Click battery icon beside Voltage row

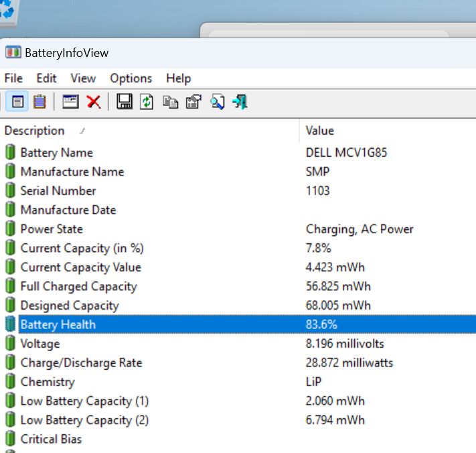10,343
